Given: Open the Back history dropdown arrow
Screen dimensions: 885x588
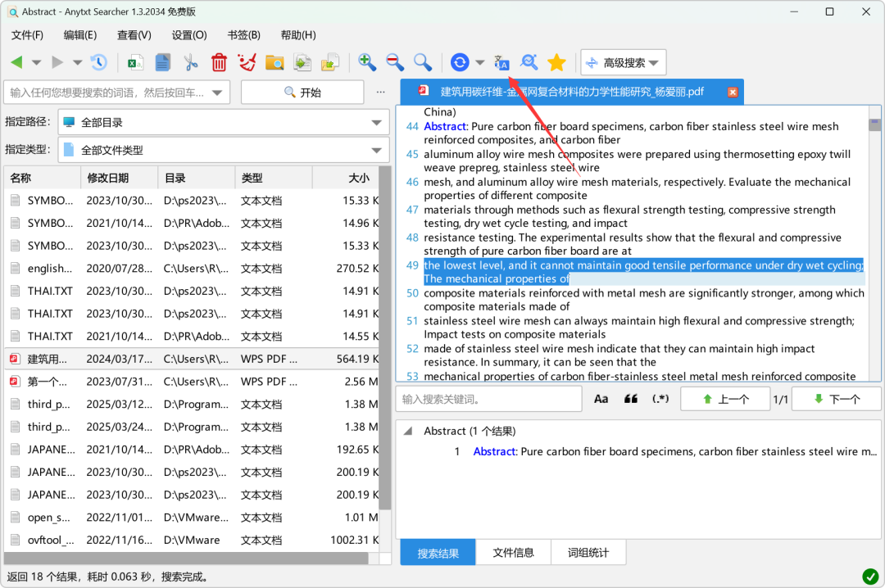Looking at the screenshot, I should 37,62.
